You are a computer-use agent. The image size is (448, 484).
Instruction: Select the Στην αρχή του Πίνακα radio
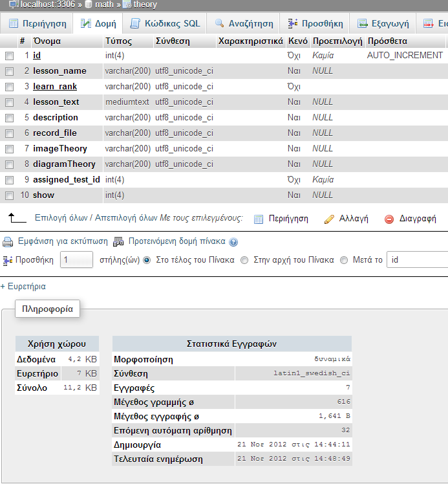(x=244, y=260)
